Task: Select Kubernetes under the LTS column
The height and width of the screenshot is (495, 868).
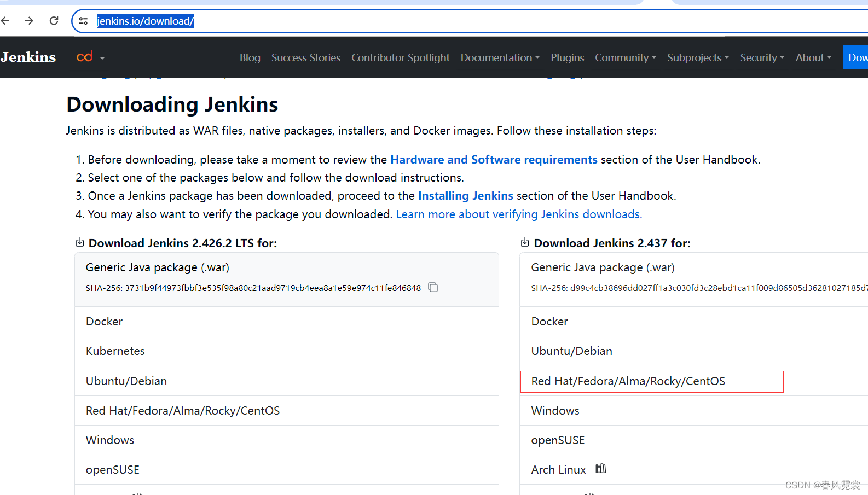Action: [x=287, y=351]
